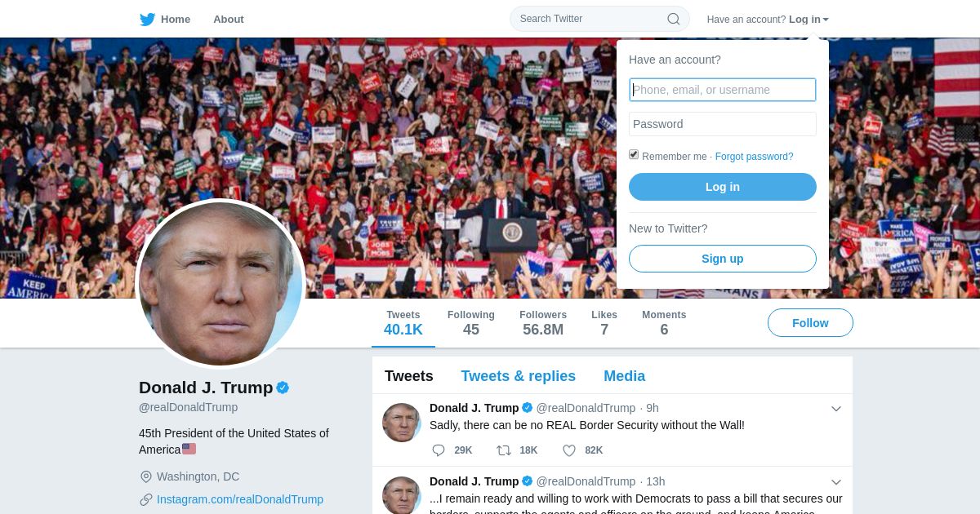Retweet the Border Security tweet

point(504,450)
